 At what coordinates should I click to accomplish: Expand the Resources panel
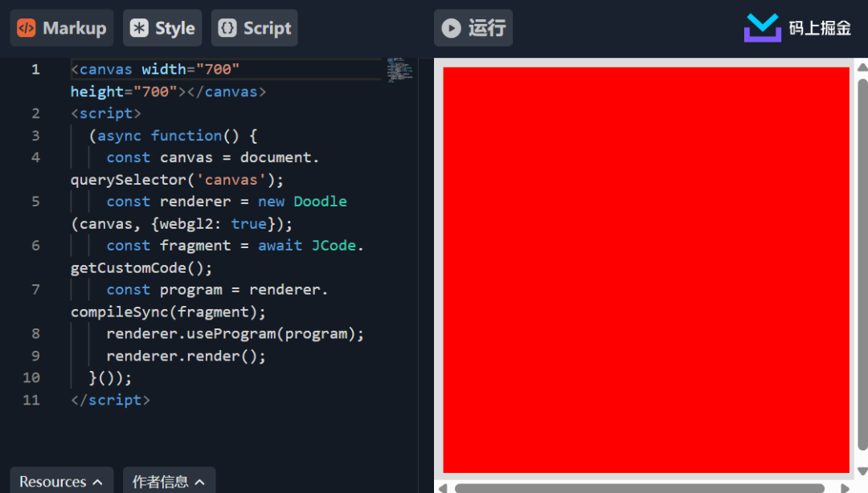point(61,482)
